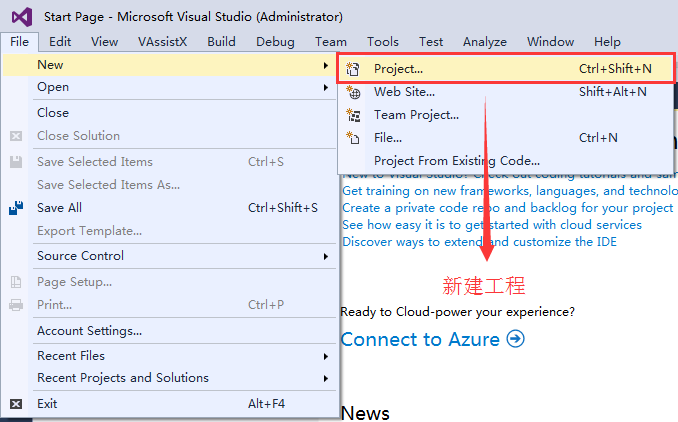Open the Debug menu
The width and height of the screenshot is (678, 422).
point(275,42)
